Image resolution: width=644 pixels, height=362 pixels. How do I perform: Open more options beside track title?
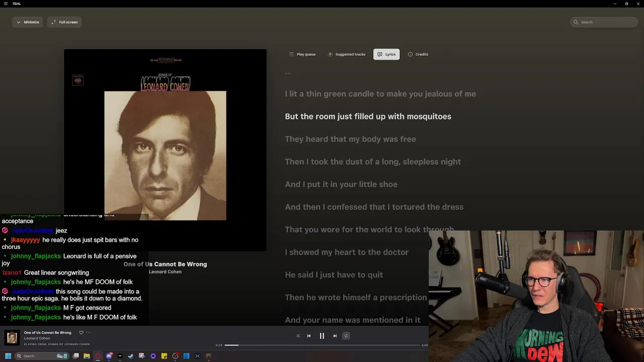coord(88,332)
